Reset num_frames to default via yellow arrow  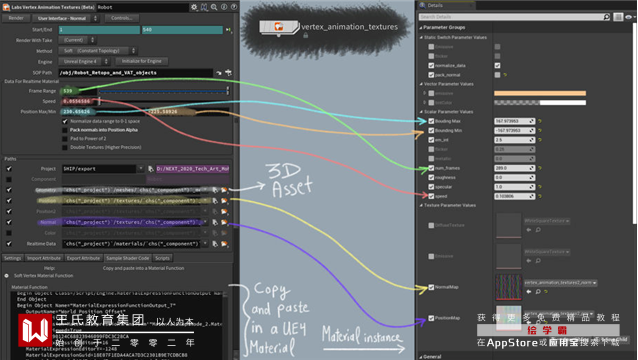pos(540,168)
